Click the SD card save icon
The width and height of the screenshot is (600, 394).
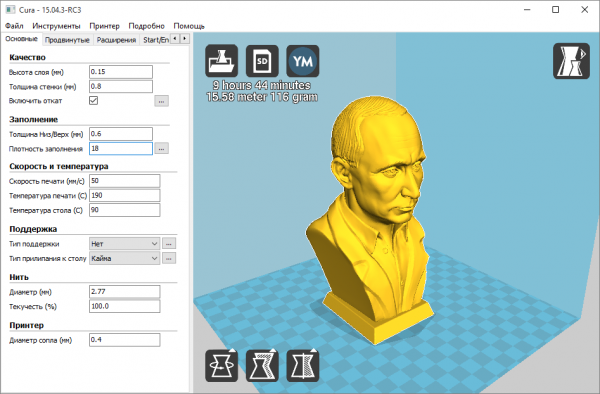262,61
